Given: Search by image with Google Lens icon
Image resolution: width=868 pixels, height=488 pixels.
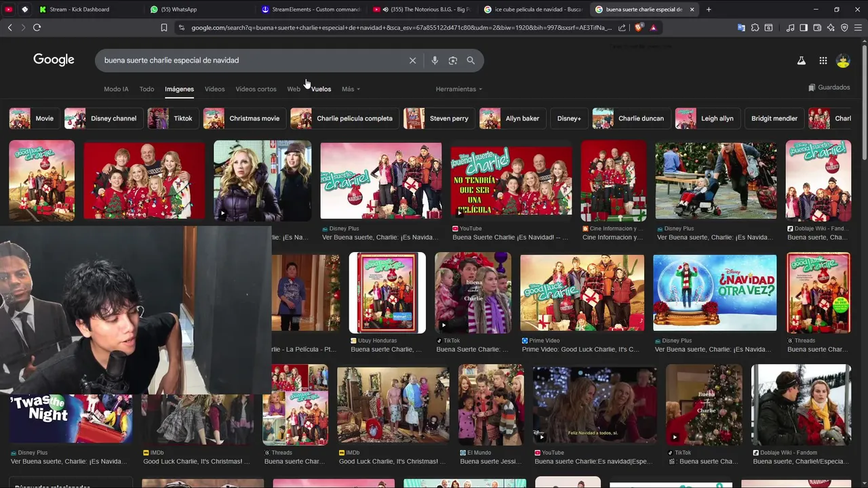Looking at the screenshot, I should tap(453, 60).
